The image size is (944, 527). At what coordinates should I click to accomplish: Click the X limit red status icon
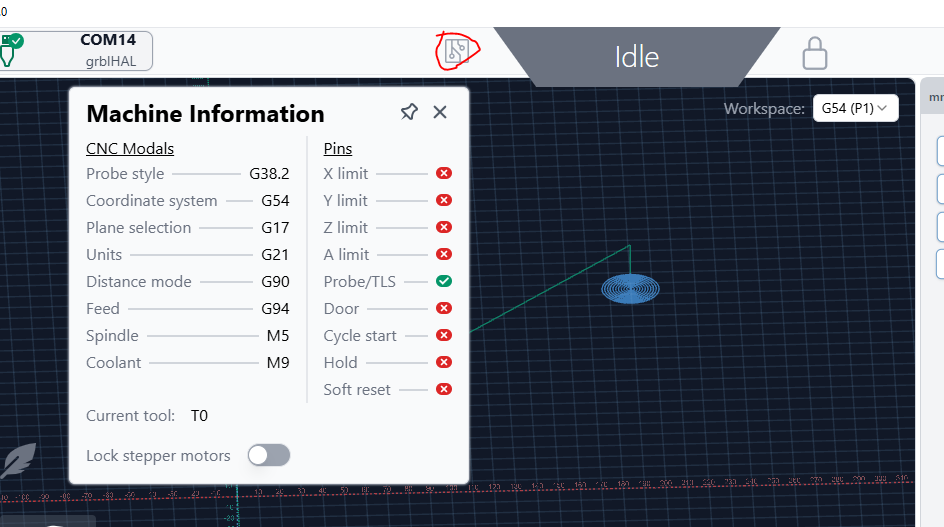(444, 174)
